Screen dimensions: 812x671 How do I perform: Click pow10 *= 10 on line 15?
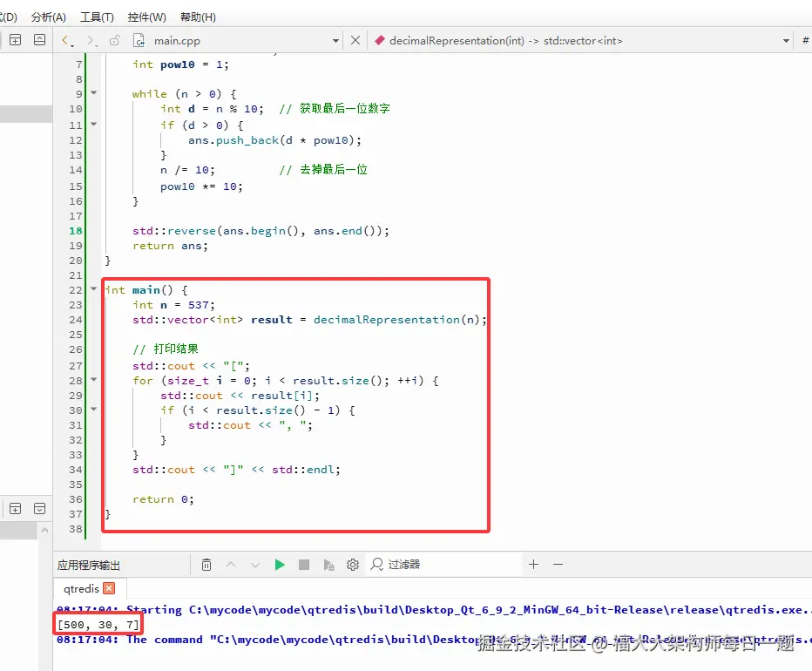click(x=200, y=186)
